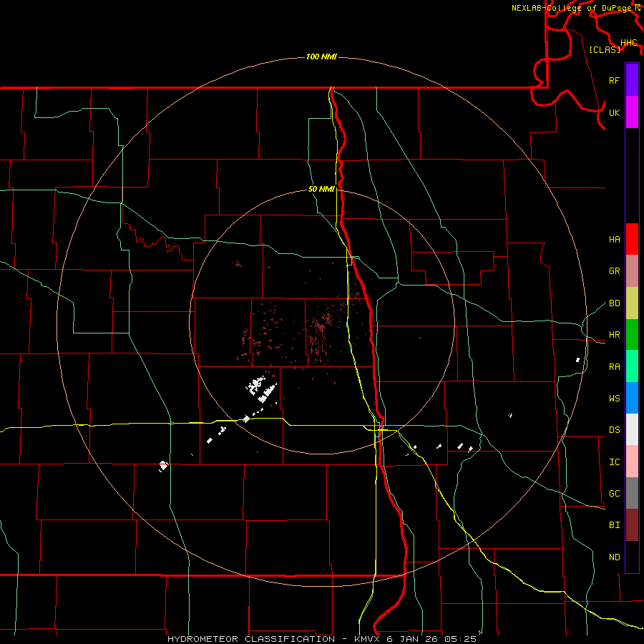Image resolution: width=644 pixels, height=644 pixels.
Task: Click the NEXLAB-College of DuPage text
Action: [572, 8]
